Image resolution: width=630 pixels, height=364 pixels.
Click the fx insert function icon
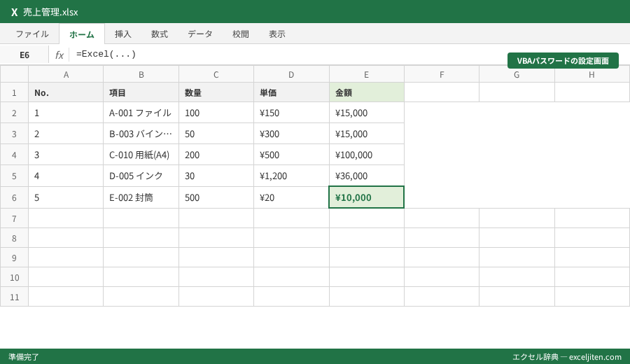(x=59, y=55)
